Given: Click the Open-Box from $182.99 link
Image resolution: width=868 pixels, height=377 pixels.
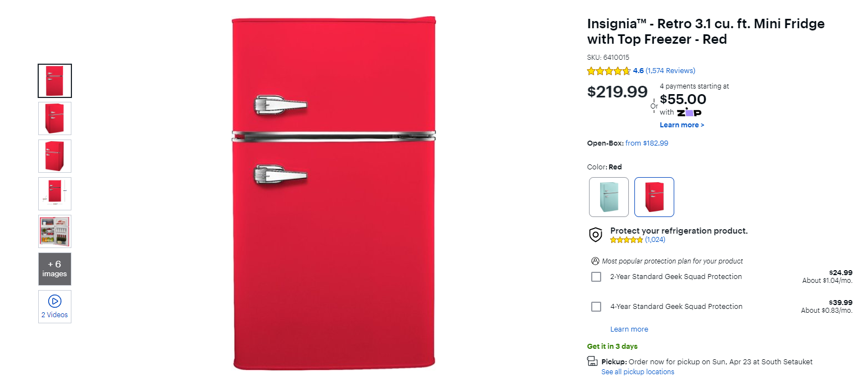Looking at the screenshot, I should point(647,143).
